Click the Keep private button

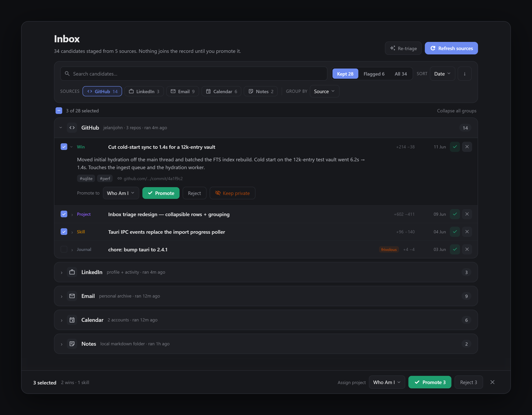tap(232, 193)
